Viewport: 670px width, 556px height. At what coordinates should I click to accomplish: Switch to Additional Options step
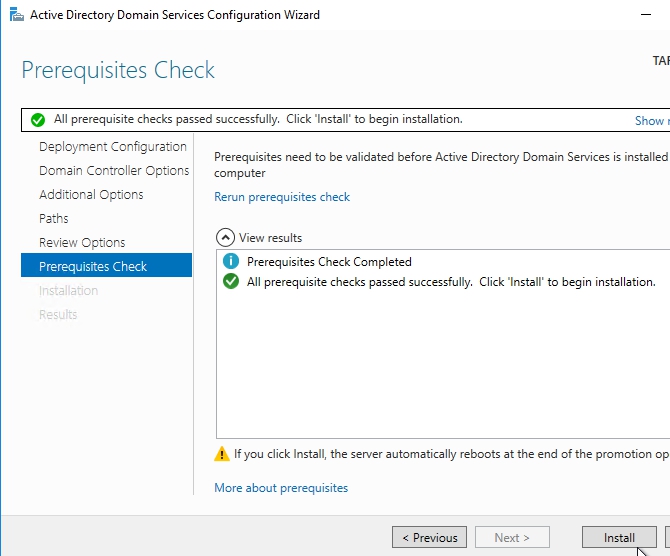click(91, 195)
